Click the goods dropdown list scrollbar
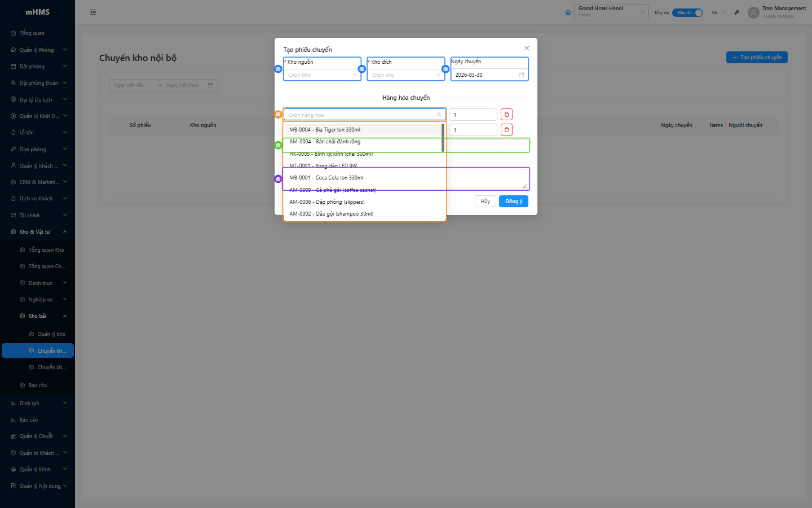812x508 pixels. (443, 138)
